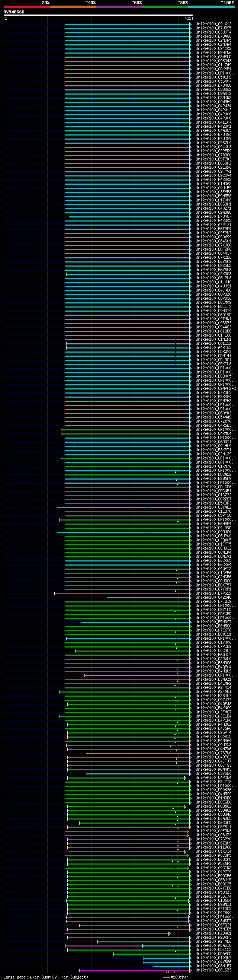The width and height of the screenshot is (238, 980).
Task: Select the UniRef100_Q38862 label
Action: (x=214, y=90)
